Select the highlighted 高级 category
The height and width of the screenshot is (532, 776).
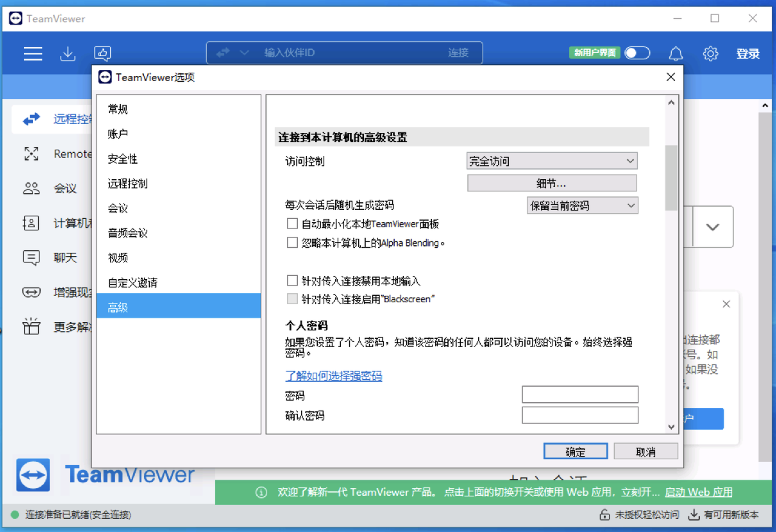[x=179, y=306]
